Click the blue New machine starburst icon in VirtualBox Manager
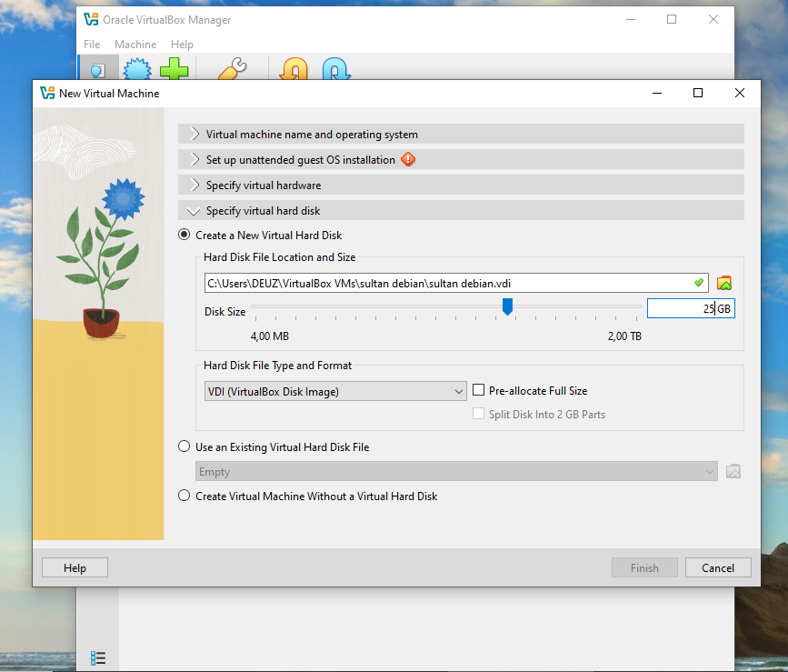 click(x=137, y=69)
